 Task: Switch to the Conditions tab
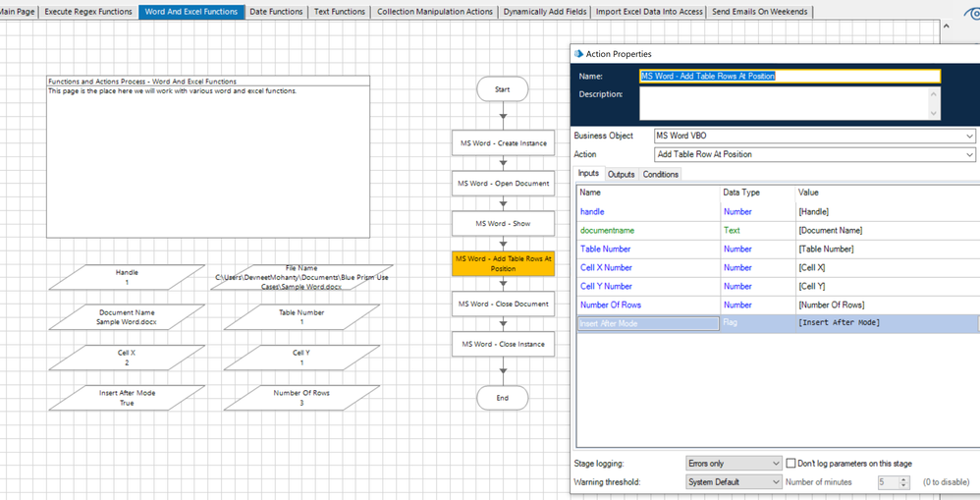(660, 174)
